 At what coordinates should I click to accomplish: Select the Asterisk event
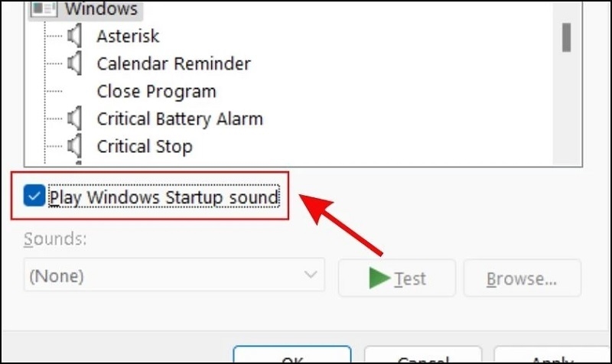[x=128, y=36]
